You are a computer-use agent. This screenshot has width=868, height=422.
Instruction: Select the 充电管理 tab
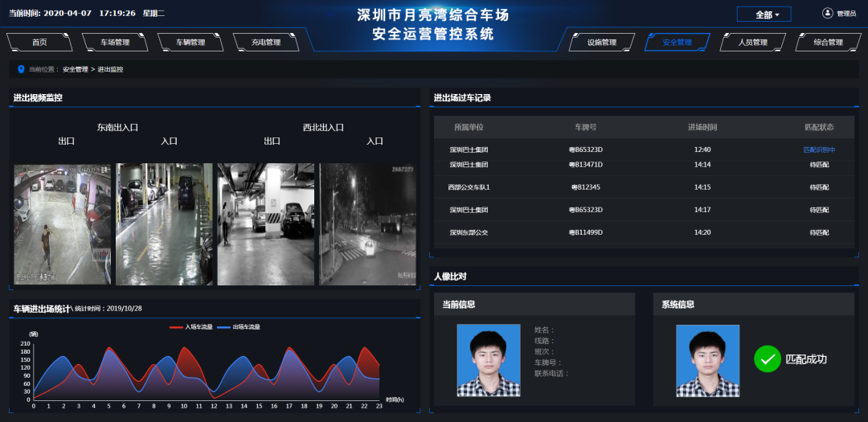(x=266, y=43)
